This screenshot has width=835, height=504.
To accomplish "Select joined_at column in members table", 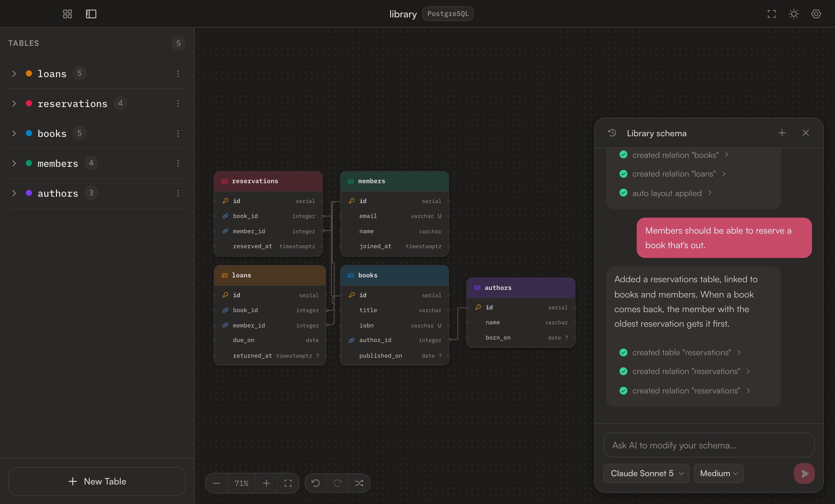I will tap(395, 246).
